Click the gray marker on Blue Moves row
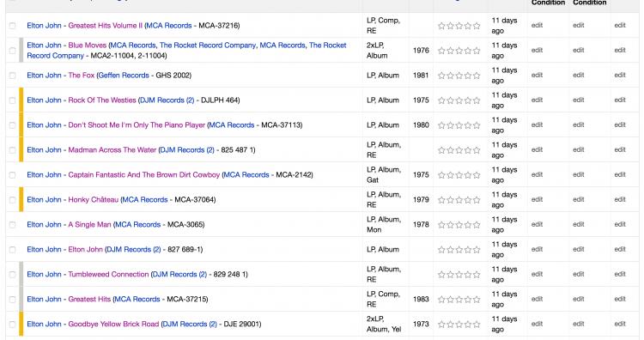The width and height of the screenshot is (644, 340). tap(21, 50)
